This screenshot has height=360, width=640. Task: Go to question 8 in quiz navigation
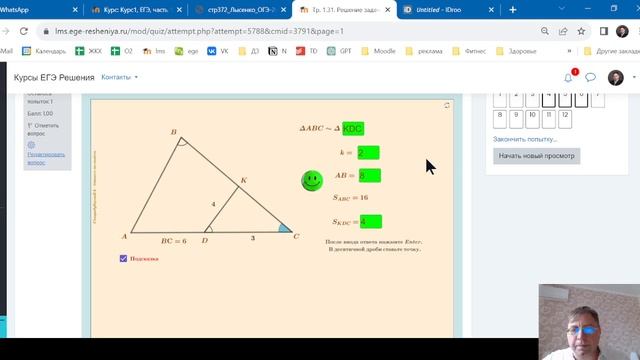coord(500,119)
